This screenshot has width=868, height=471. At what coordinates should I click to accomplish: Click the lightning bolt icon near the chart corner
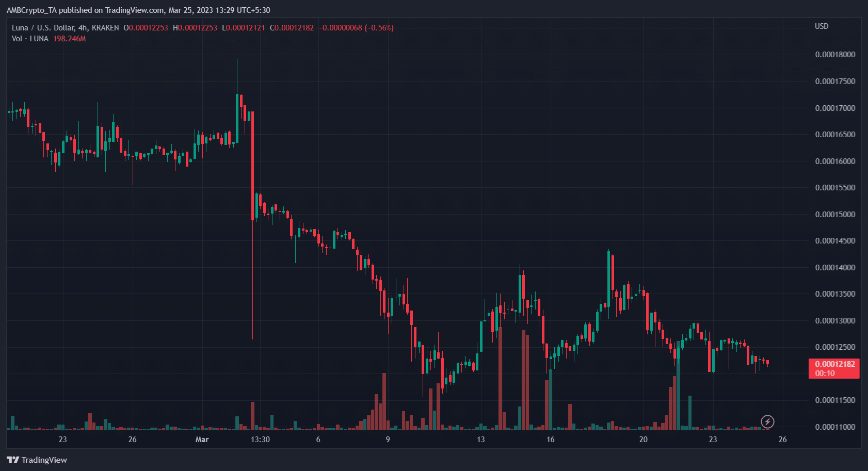tap(767, 422)
